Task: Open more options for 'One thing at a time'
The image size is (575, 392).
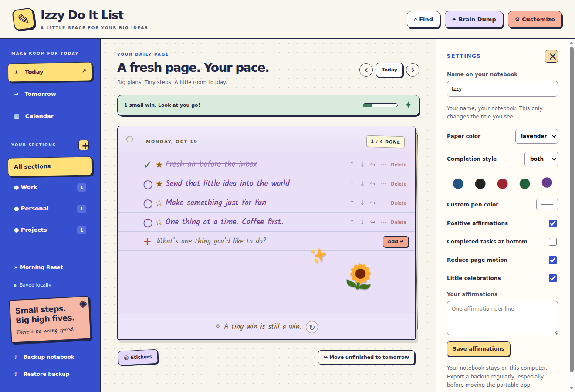Action: (383, 222)
